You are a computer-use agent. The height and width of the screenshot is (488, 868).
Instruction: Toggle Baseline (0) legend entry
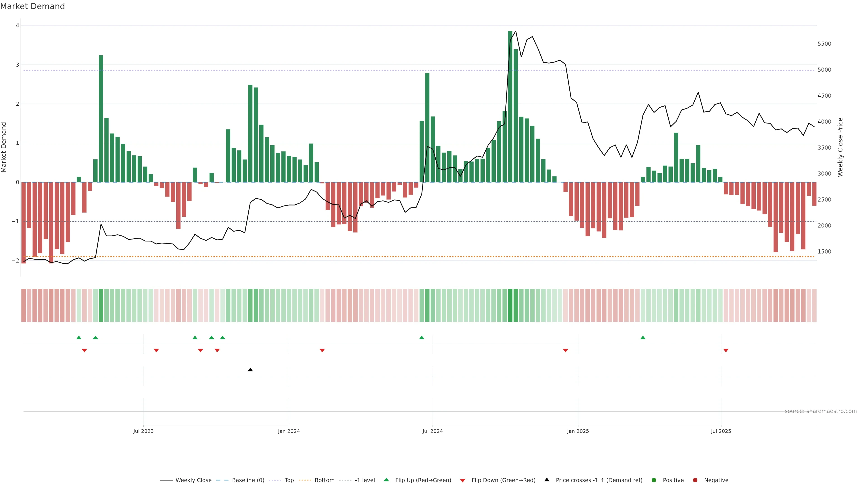point(248,480)
